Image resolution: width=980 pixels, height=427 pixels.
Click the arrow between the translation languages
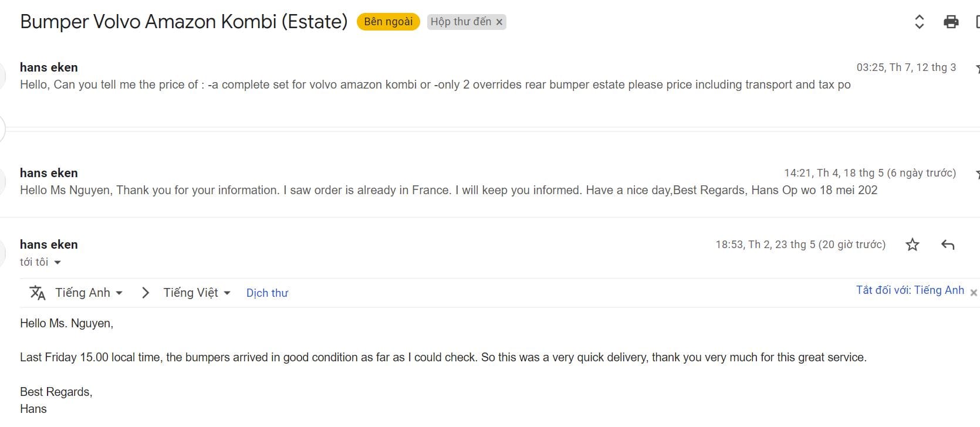146,293
